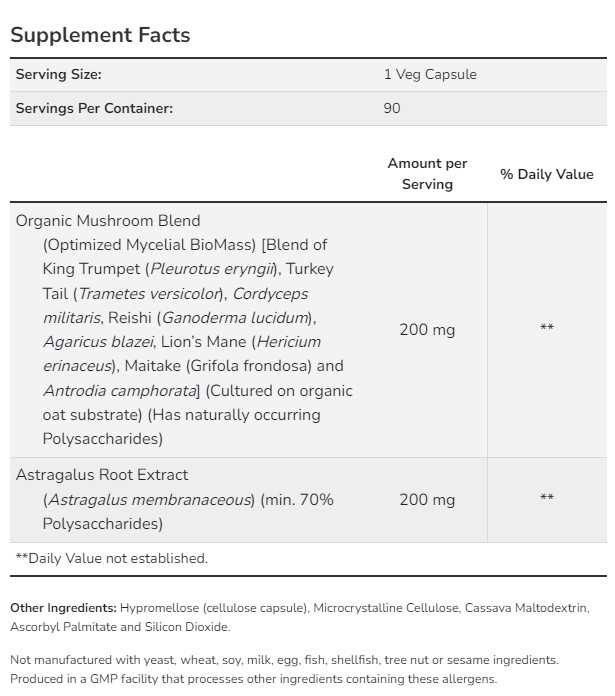Click the Organic Mushroom Blend row title
615x696 pixels.
[x=108, y=221]
